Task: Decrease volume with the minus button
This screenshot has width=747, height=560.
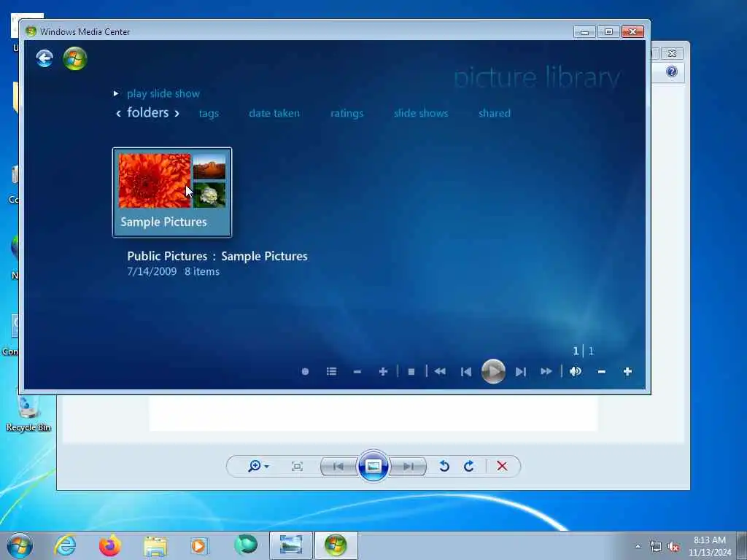Action: point(602,371)
